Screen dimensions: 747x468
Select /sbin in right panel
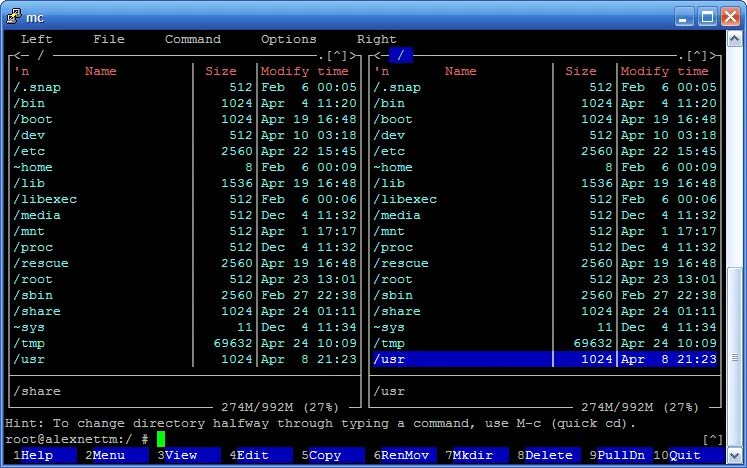545,295
